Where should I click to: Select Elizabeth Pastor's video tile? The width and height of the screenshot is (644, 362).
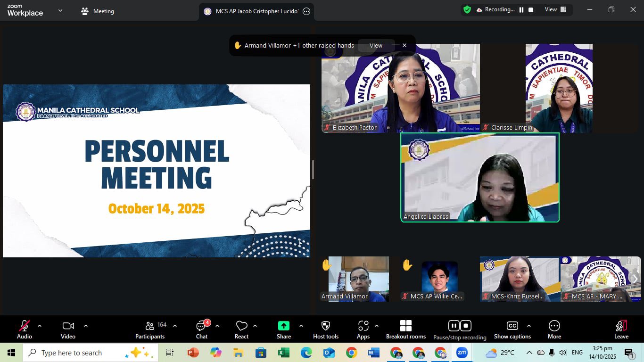coord(401,88)
